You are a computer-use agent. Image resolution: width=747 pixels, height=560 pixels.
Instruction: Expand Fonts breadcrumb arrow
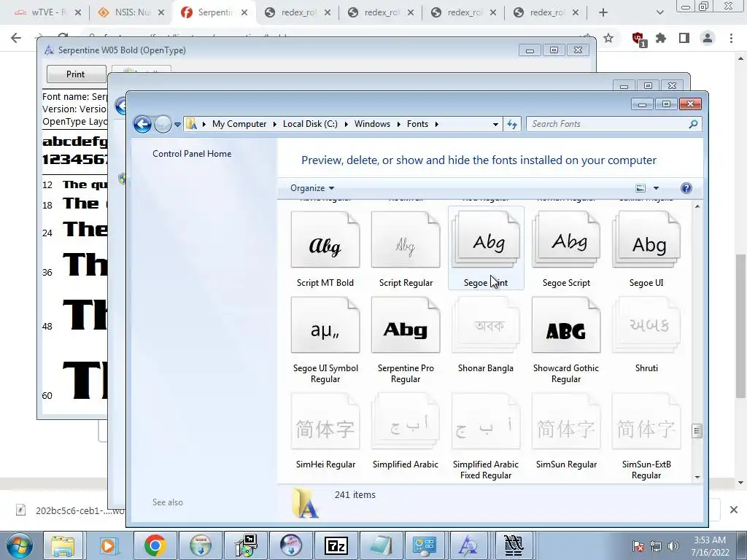tap(436, 124)
